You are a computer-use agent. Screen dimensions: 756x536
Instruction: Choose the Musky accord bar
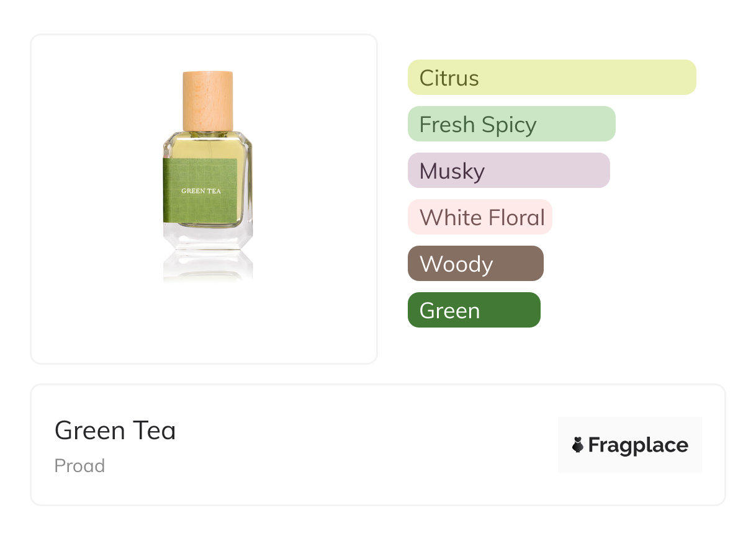(508, 171)
